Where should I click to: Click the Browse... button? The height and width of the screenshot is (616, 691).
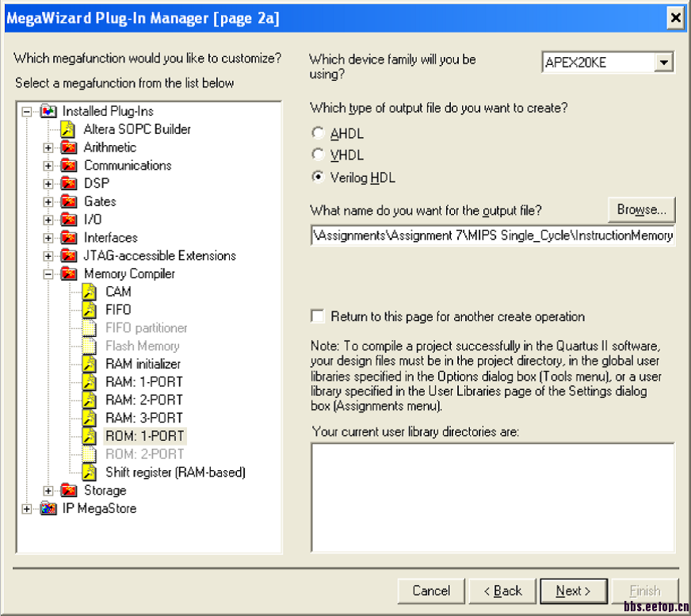(x=642, y=209)
